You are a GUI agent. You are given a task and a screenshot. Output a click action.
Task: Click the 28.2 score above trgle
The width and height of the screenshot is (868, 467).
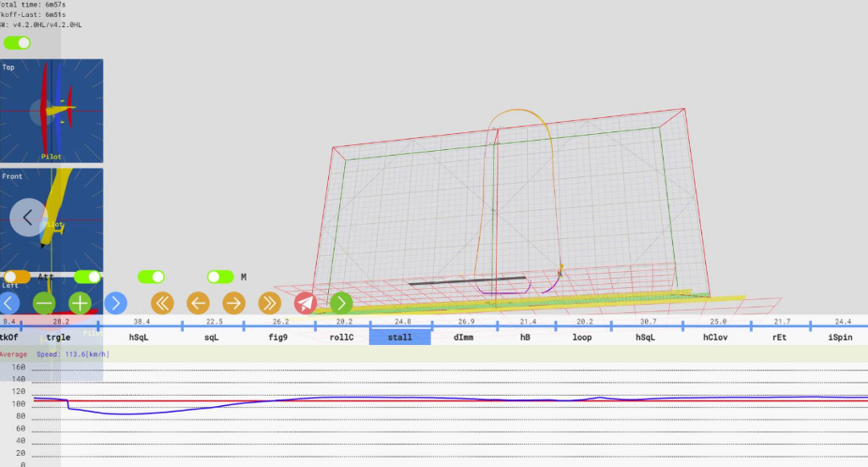pyautogui.click(x=61, y=321)
